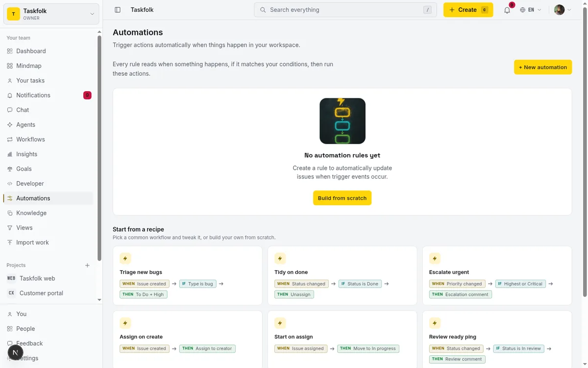Screen dimensions: 588x368
Task: Open the Mindmap page label
Action: click(x=29, y=66)
